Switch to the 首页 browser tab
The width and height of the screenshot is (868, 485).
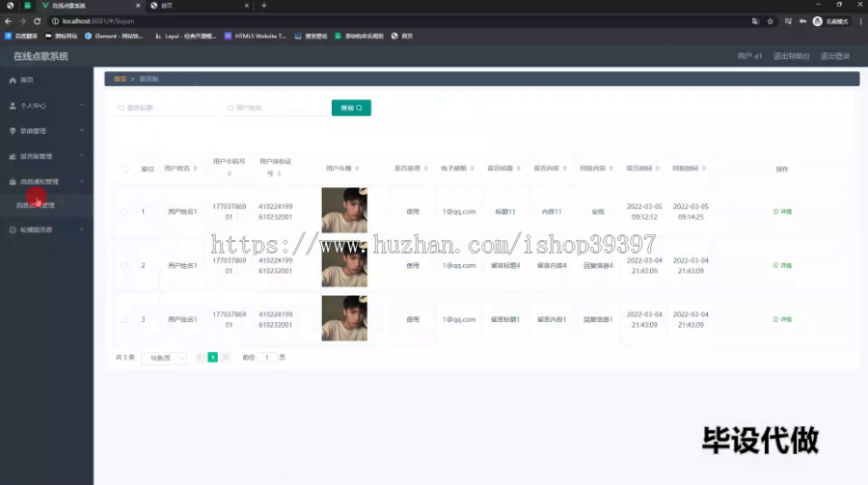pyautogui.click(x=200, y=6)
